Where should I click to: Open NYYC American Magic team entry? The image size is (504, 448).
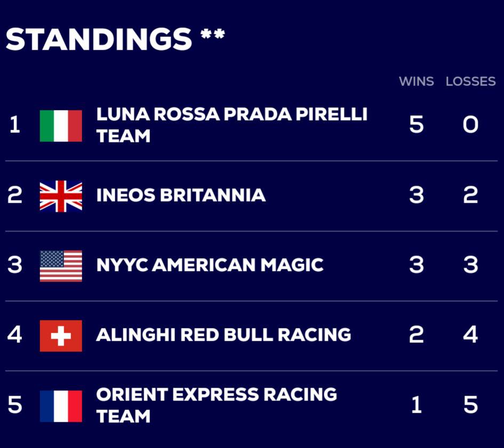click(210, 265)
